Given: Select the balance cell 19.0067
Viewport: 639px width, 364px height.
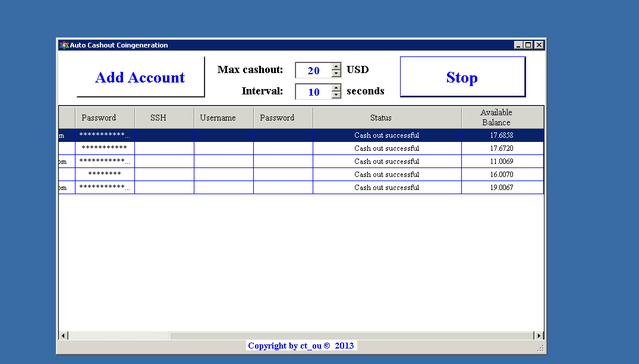Looking at the screenshot, I should (502, 187).
